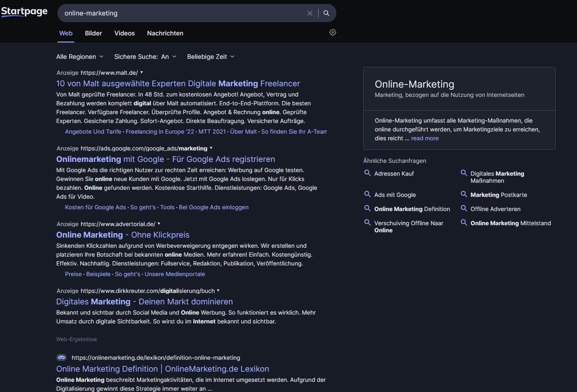This screenshot has width=577, height=392.
Task: Clear the search query with the X icon
Action: [x=310, y=13]
